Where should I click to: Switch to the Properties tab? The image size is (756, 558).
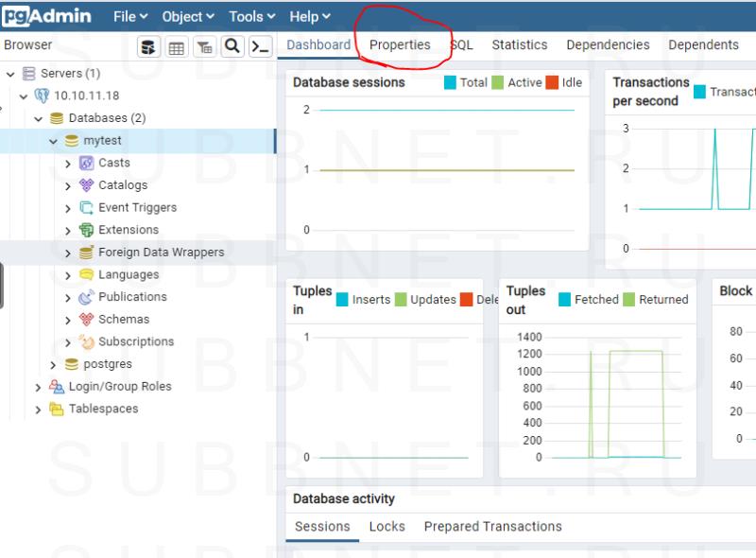400,44
